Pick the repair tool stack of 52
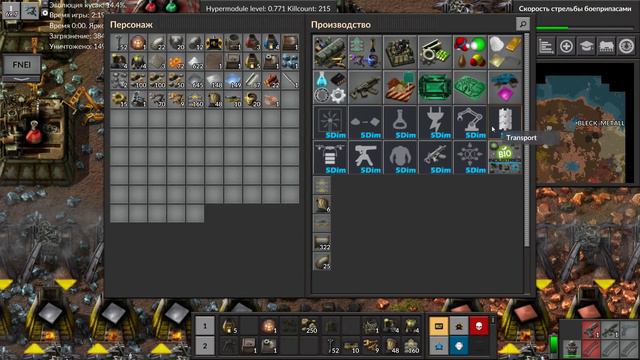Viewport: 640px width, 360px height. pos(119,42)
